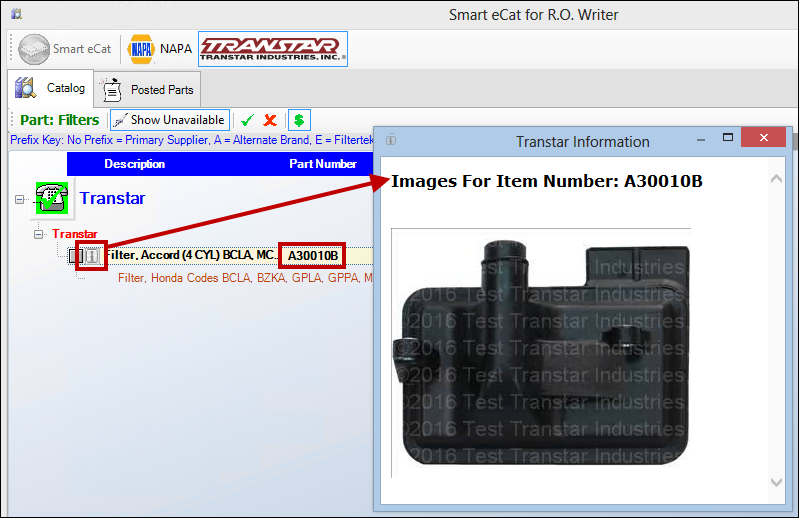Viewport: 799px width, 518px height.
Task: Switch to the Catalog tab
Action: click(x=52, y=89)
